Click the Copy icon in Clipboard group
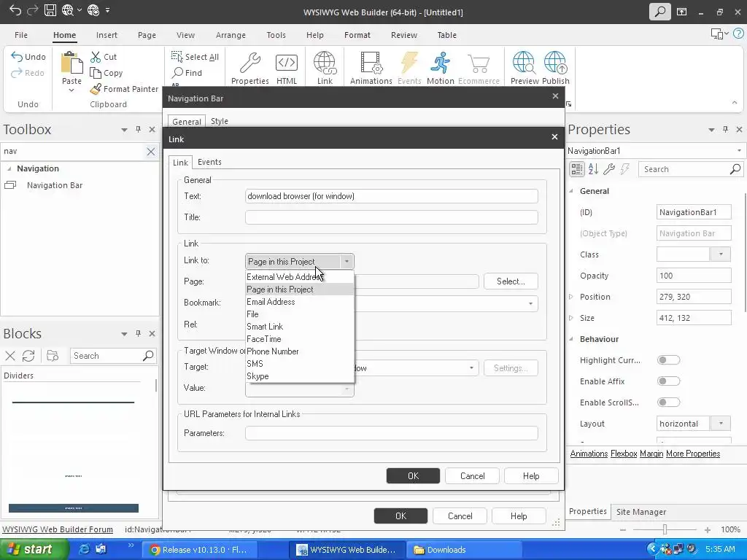Screen dimensions: 747x560 96,73
